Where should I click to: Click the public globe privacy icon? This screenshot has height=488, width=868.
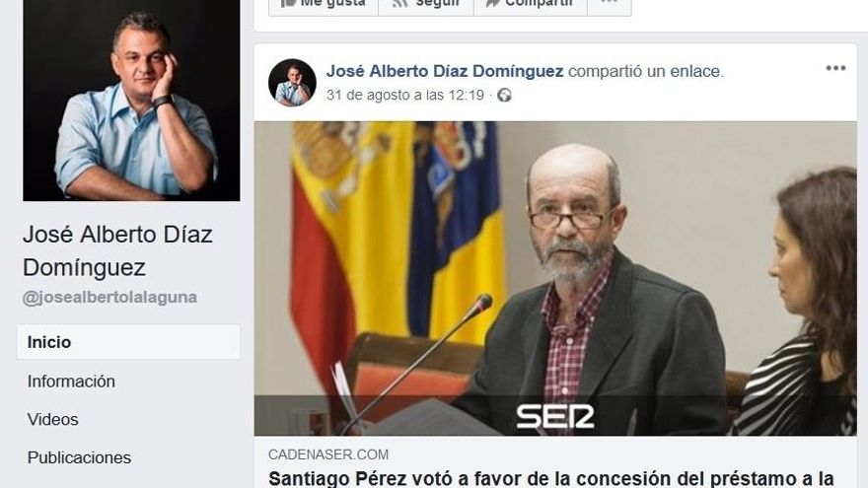click(x=504, y=96)
